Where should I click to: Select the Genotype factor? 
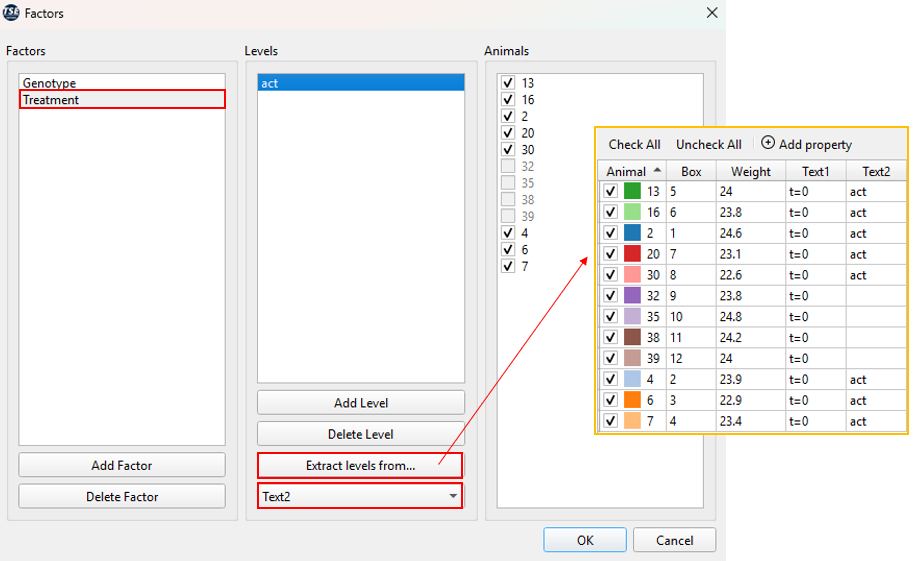coord(49,83)
